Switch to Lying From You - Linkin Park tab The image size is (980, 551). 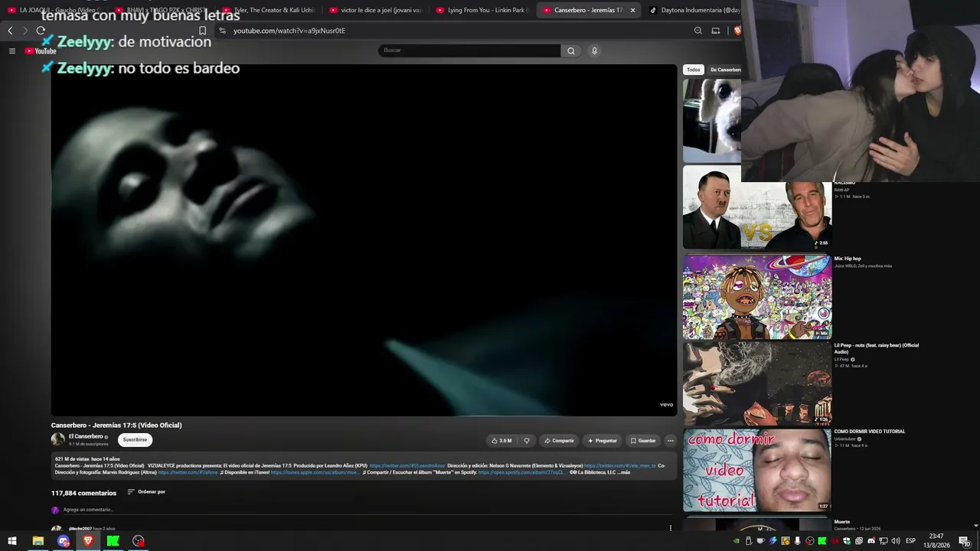[x=482, y=10]
